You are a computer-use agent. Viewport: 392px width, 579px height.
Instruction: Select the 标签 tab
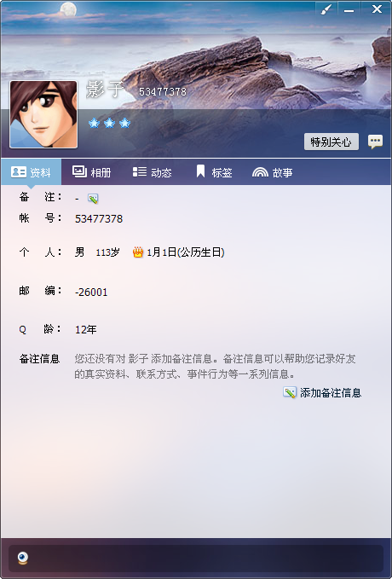tap(214, 172)
